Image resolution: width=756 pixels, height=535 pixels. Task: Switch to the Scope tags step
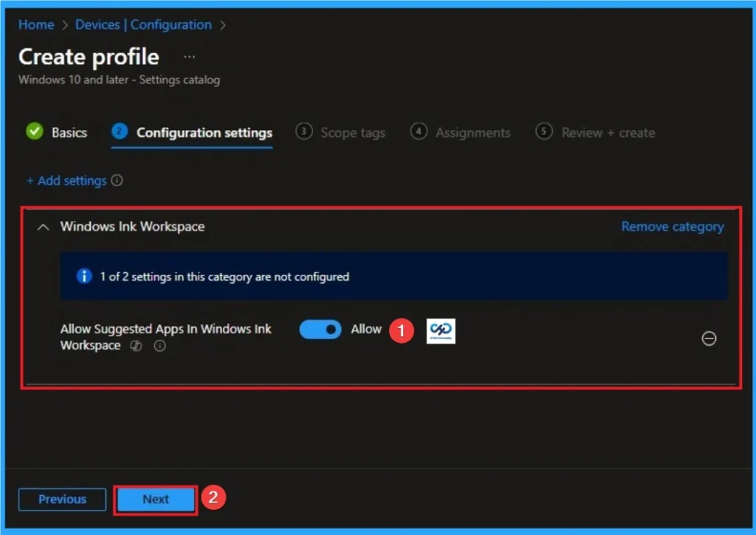pyautogui.click(x=353, y=132)
